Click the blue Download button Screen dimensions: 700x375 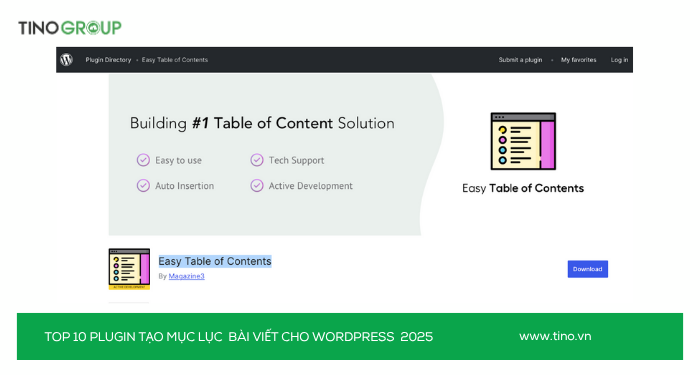click(x=588, y=269)
